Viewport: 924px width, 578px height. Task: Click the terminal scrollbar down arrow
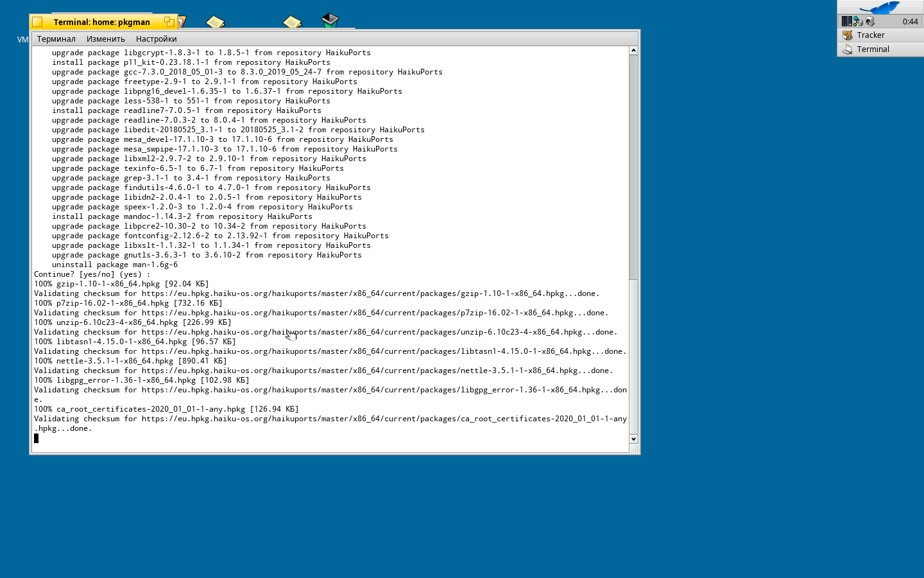pos(633,439)
